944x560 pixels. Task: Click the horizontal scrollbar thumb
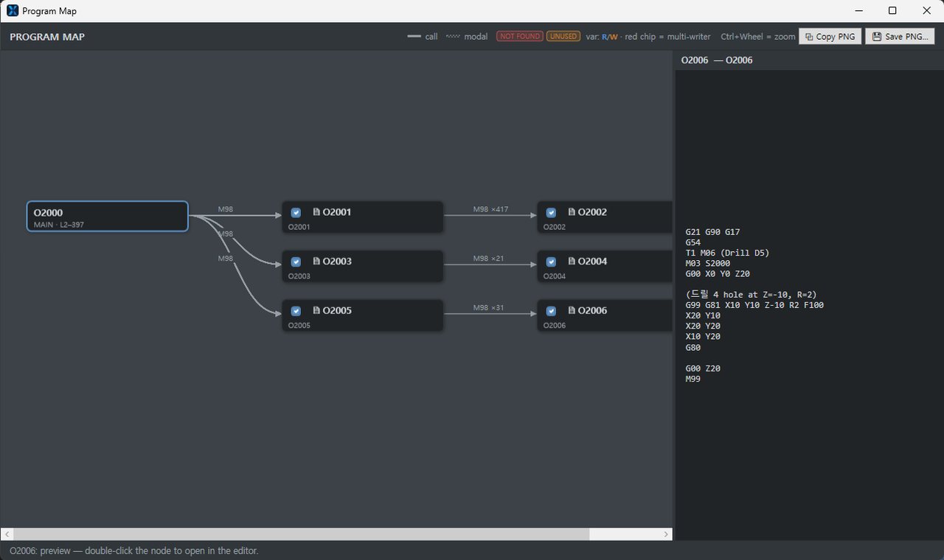pyautogui.click(x=301, y=534)
